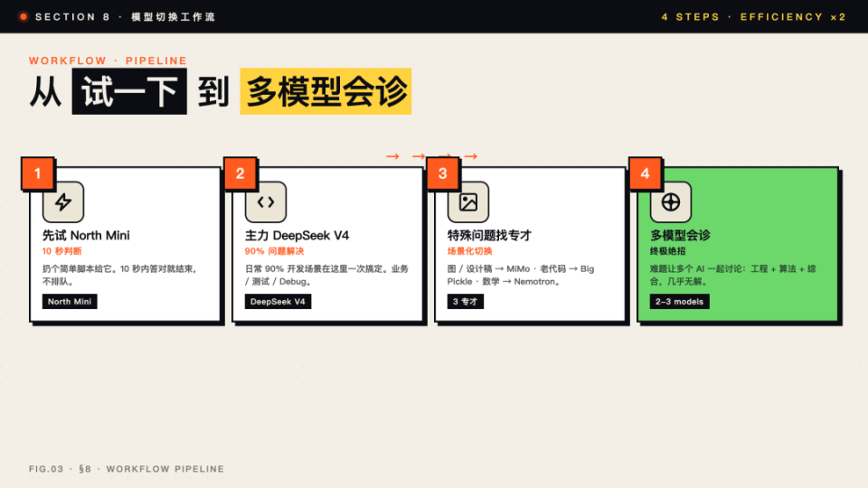Click the description starting '难题让多个 AI'

point(733,275)
